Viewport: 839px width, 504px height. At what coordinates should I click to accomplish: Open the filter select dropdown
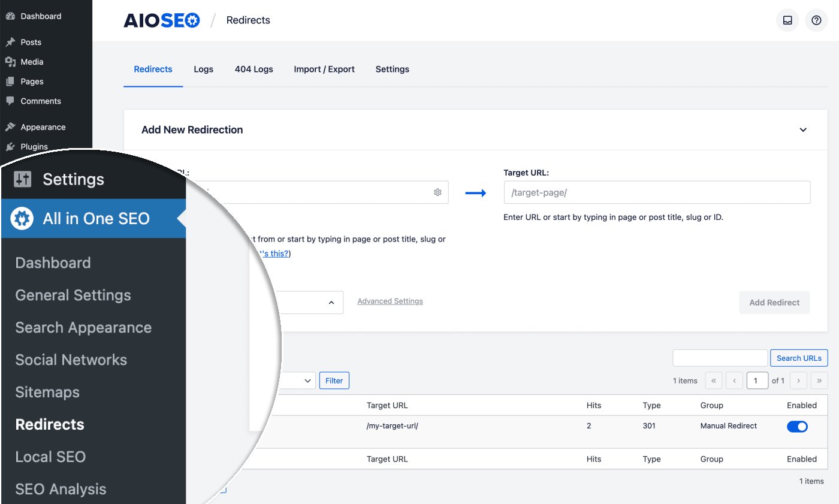pyautogui.click(x=298, y=381)
